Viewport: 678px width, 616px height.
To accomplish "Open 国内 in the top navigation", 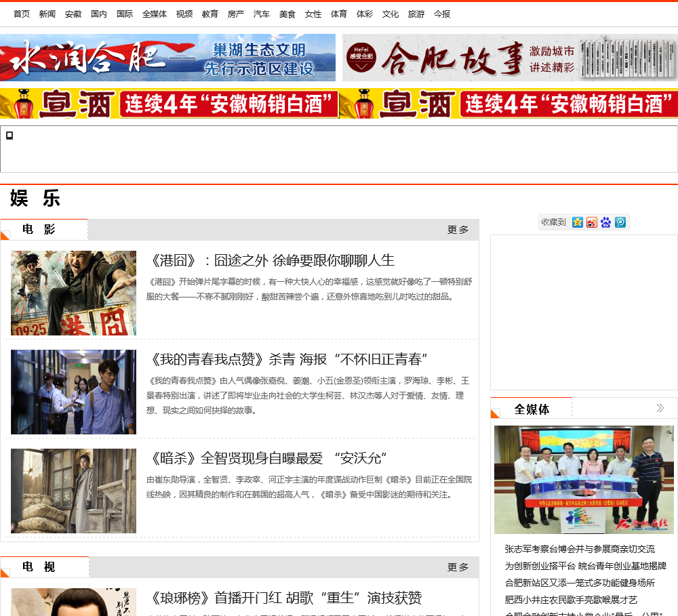I will coord(98,14).
